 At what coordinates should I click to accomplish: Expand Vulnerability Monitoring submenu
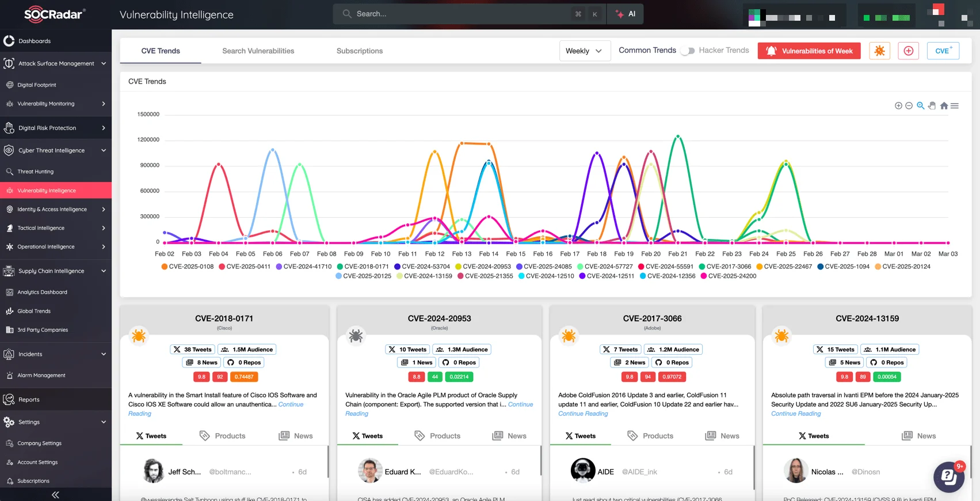click(56, 104)
